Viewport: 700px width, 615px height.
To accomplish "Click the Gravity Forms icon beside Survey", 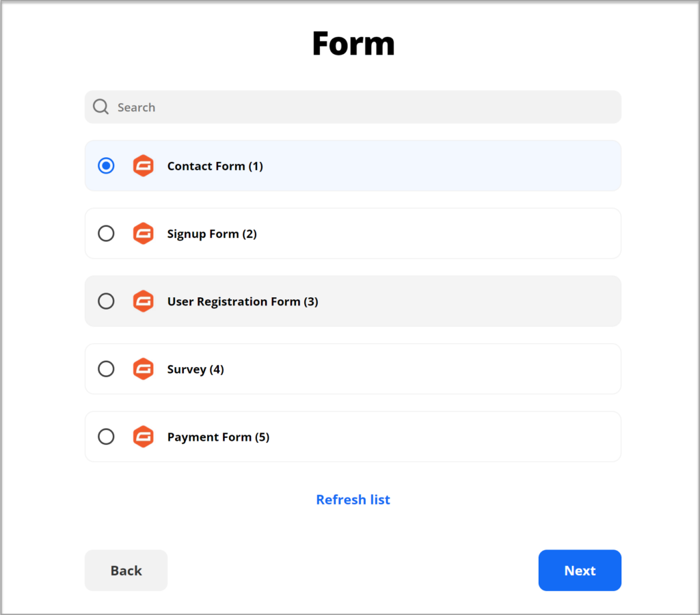I will [144, 369].
